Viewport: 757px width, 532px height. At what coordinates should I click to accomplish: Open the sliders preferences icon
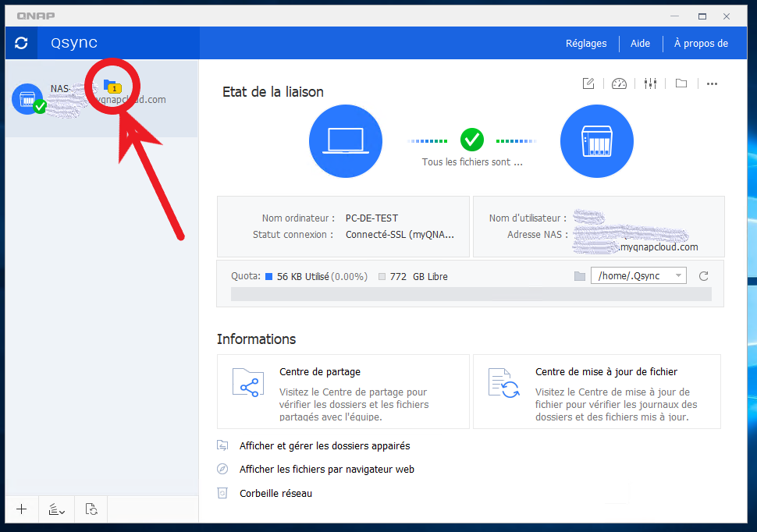pos(650,83)
